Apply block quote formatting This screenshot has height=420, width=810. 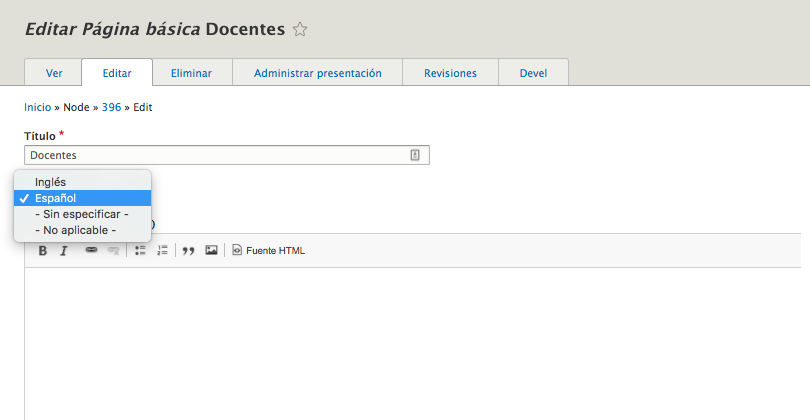point(188,251)
